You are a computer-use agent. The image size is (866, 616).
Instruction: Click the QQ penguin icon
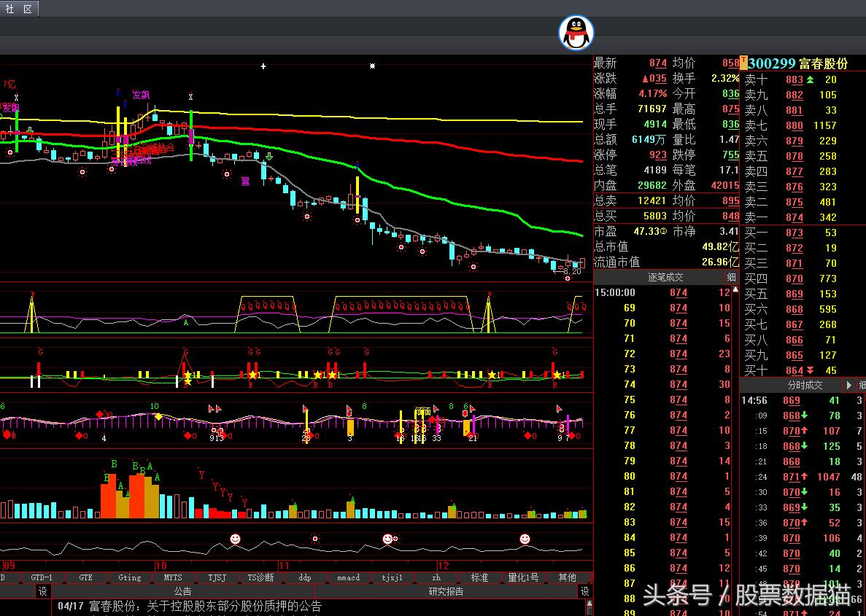click(576, 33)
